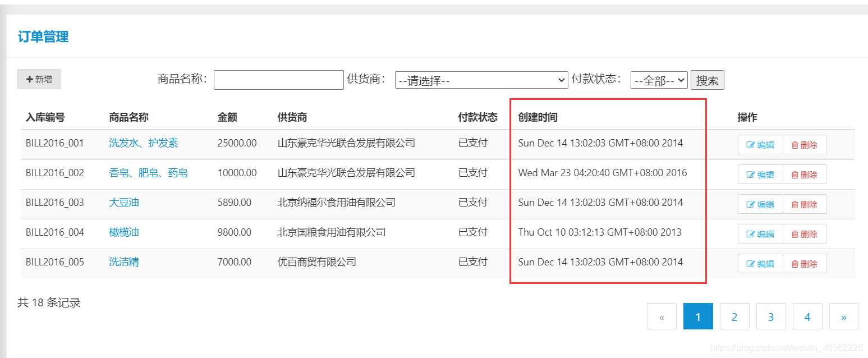Click the 付款状态 column header

coord(478,117)
